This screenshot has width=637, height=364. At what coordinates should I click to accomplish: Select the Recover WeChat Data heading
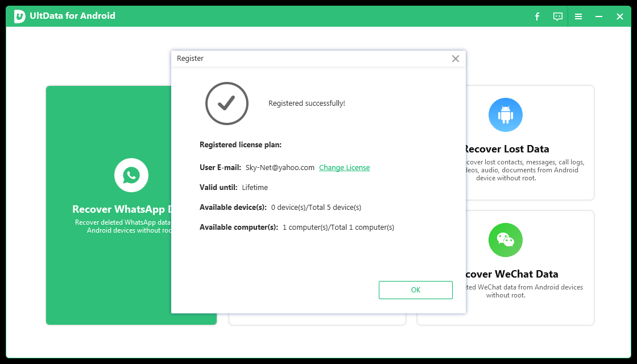click(x=512, y=274)
